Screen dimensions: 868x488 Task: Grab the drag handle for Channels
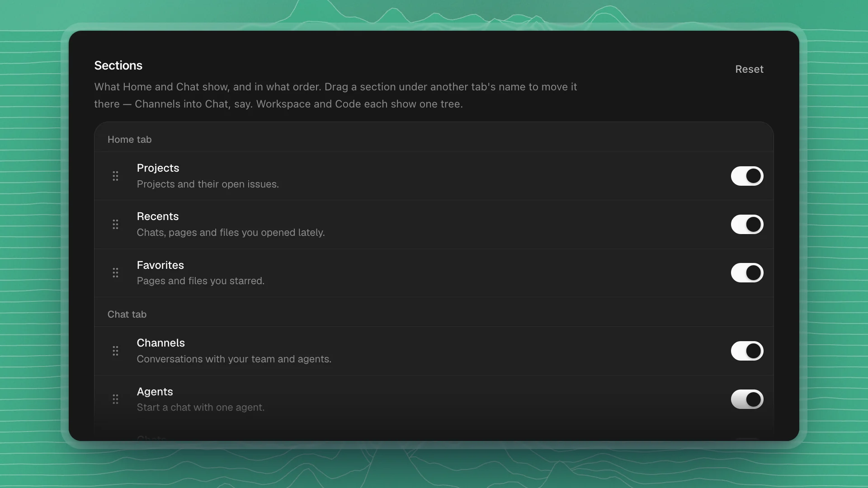[x=115, y=351]
